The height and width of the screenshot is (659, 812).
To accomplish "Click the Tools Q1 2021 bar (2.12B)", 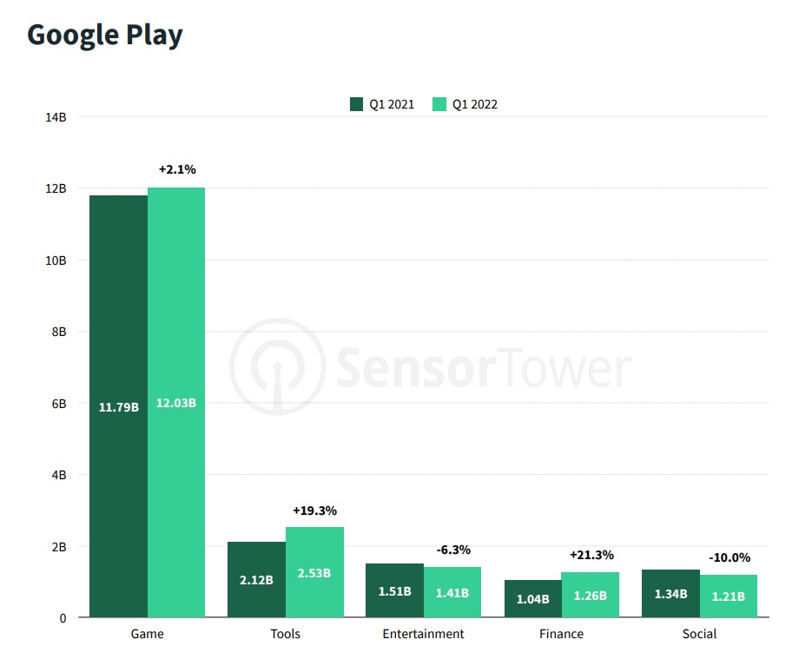I will tap(256, 579).
